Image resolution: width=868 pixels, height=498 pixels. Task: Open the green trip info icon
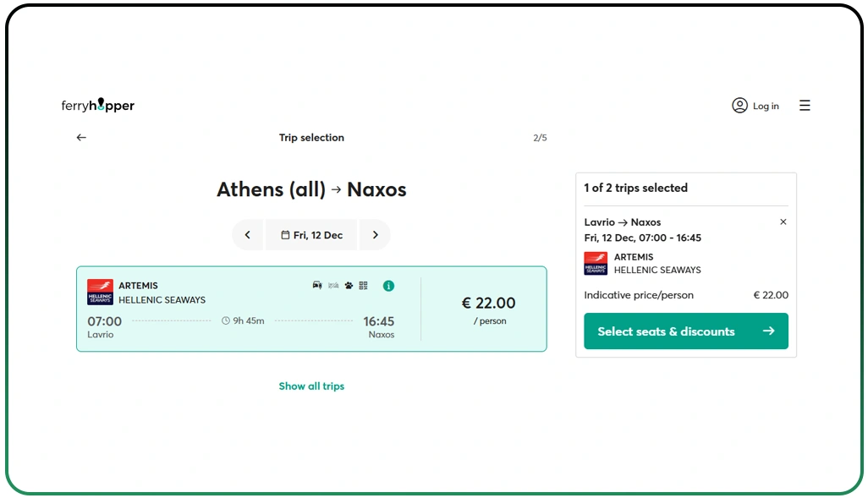[x=388, y=286]
